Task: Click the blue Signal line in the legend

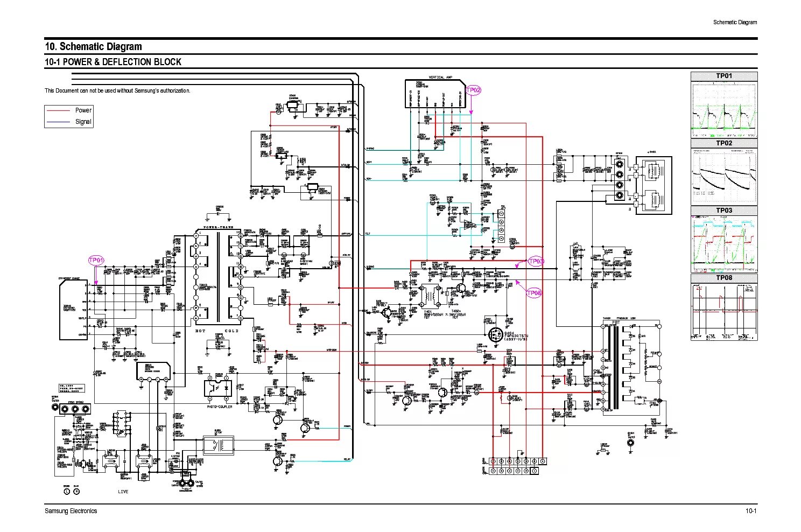Action: [x=58, y=122]
